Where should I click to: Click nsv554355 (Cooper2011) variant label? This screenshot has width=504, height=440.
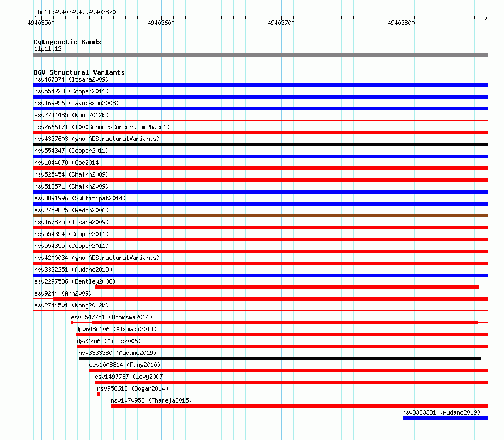click(71, 246)
